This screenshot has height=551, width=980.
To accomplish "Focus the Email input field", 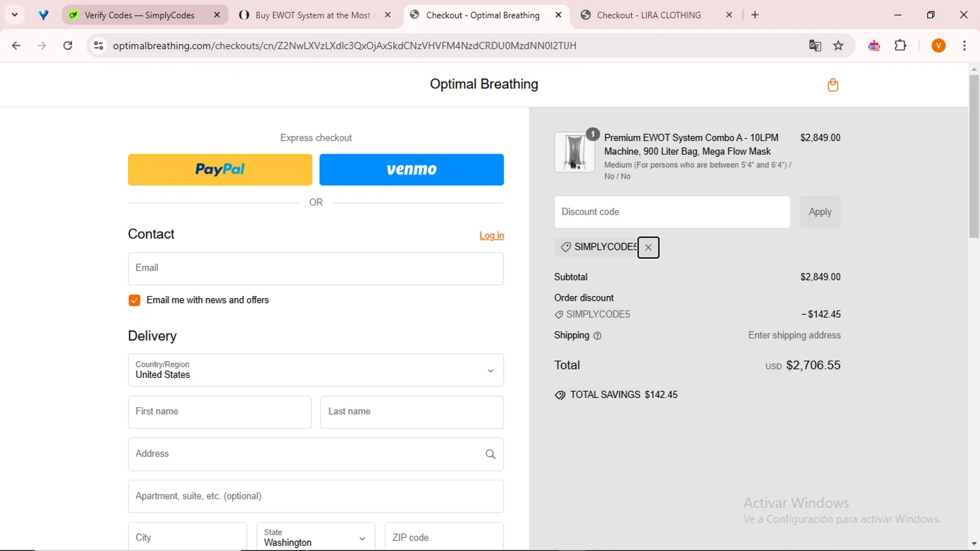I will pyautogui.click(x=316, y=269).
